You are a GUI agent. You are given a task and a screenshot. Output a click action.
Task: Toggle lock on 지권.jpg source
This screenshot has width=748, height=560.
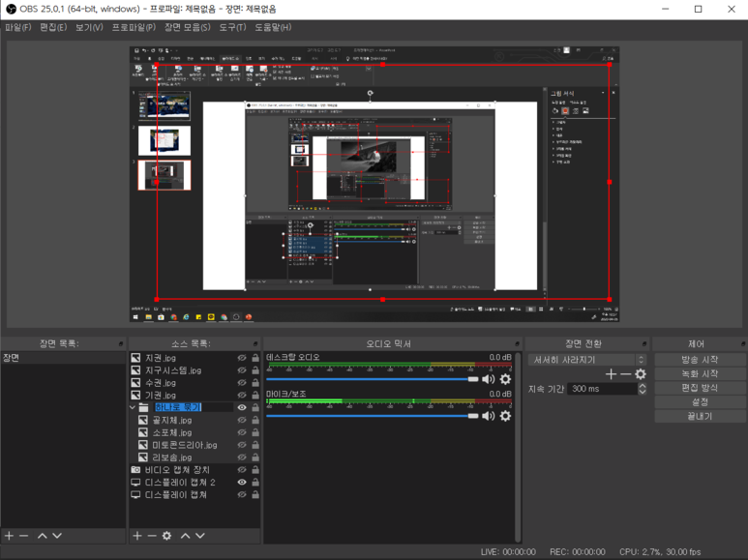coord(255,358)
